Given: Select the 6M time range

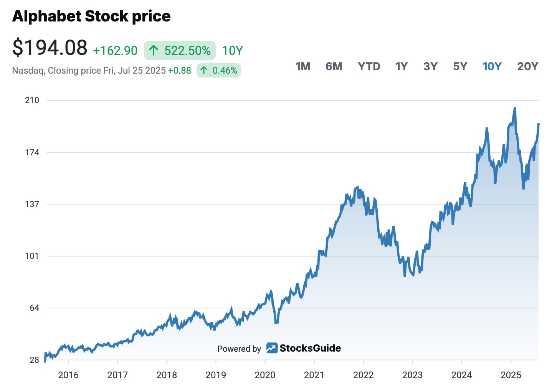Looking at the screenshot, I should tap(334, 66).
